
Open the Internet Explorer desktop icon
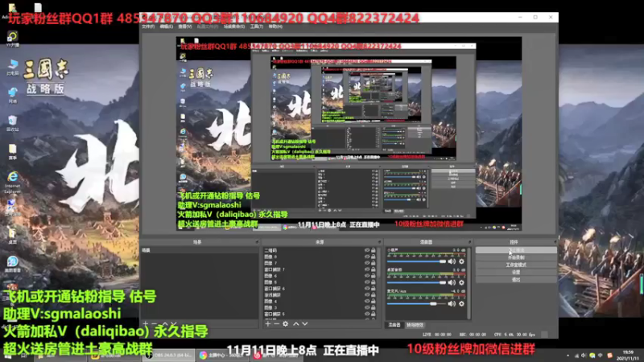coord(12,183)
